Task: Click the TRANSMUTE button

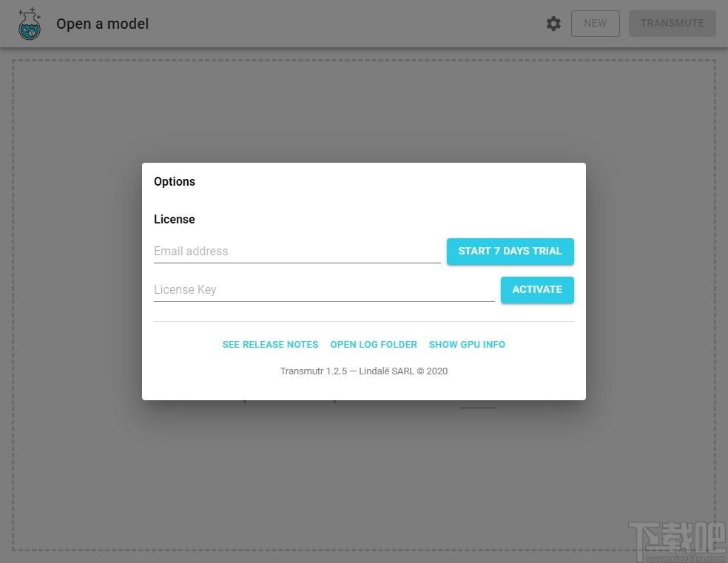Action: 673,23
